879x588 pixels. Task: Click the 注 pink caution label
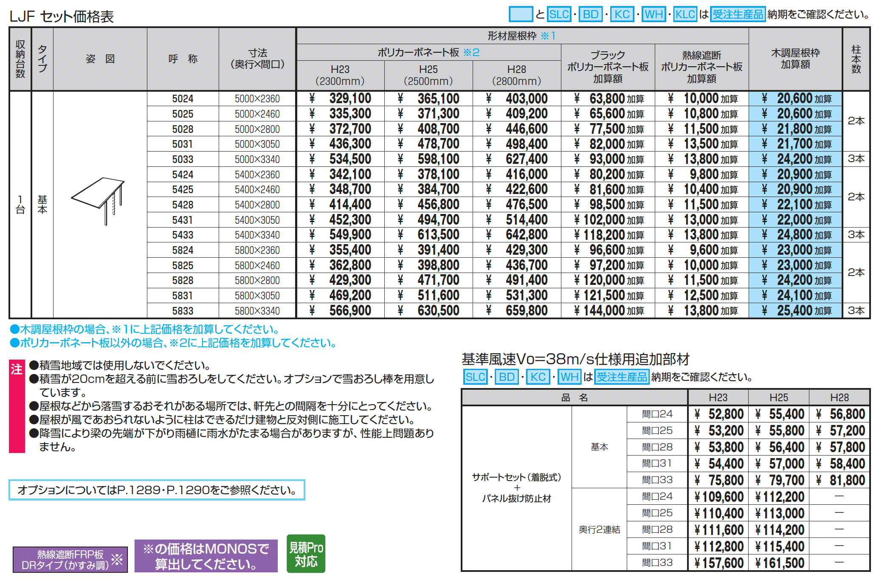click(17, 406)
